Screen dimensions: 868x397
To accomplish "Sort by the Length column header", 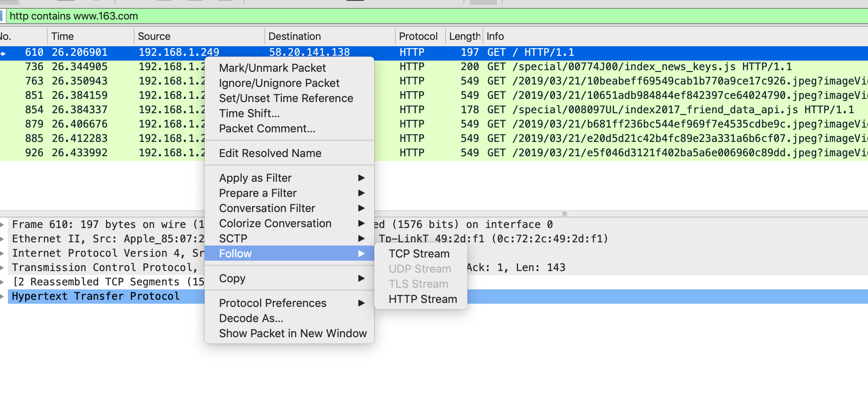I will (x=464, y=36).
